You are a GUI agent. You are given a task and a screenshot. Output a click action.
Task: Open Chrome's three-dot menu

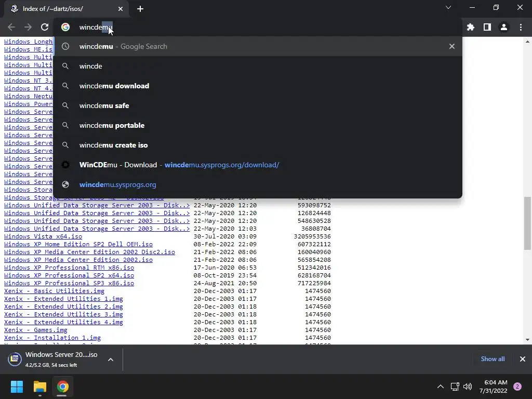521,27
